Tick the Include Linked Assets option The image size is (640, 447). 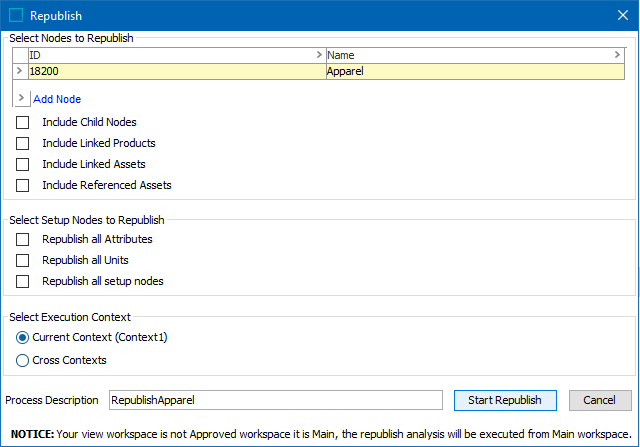[x=23, y=164]
